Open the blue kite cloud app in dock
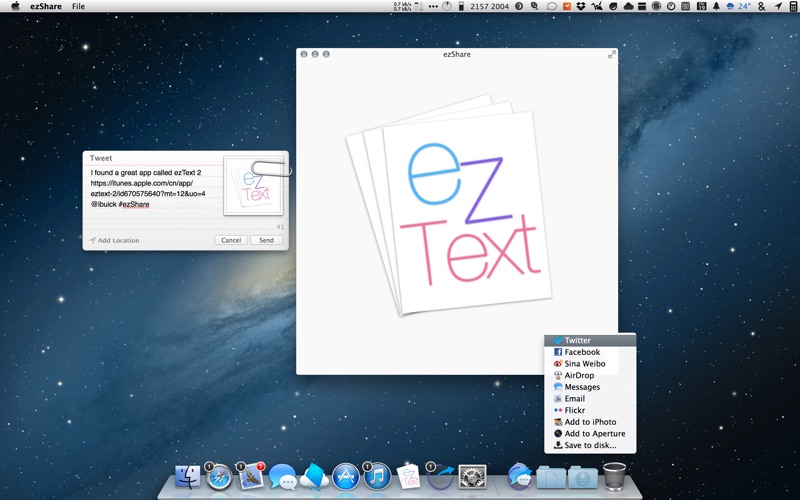This screenshot has width=800, height=500. (x=314, y=477)
